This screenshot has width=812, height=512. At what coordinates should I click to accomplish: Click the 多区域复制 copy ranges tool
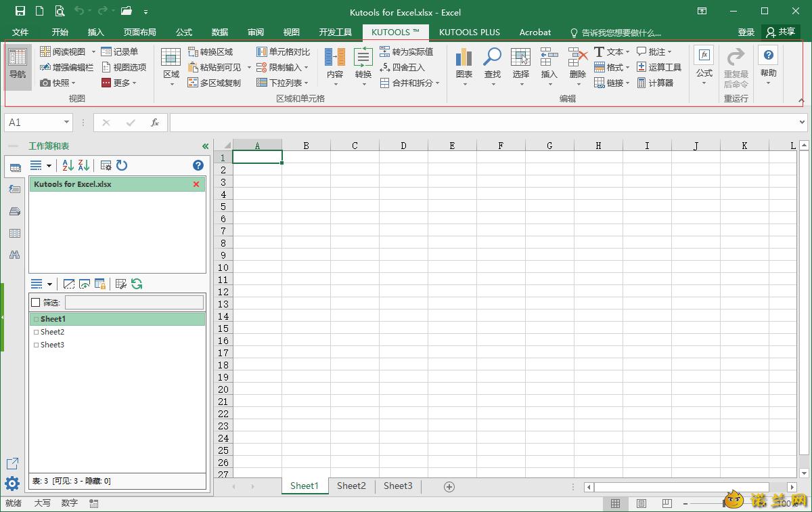click(x=214, y=83)
